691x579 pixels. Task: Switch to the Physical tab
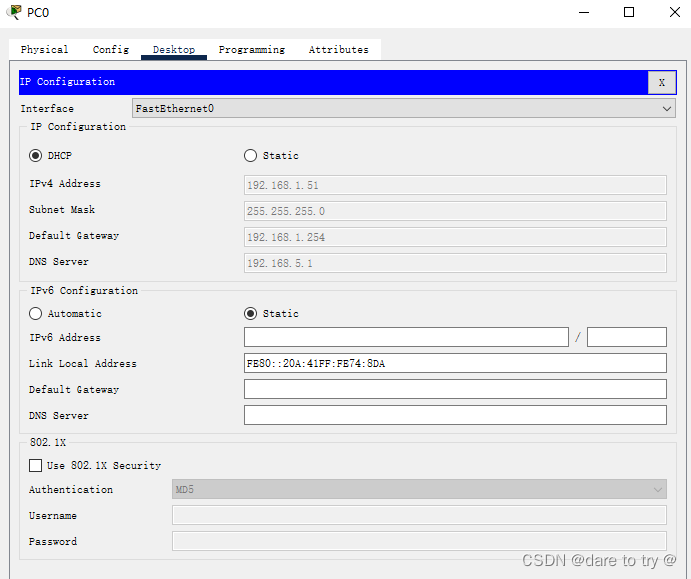click(x=45, y=49)
